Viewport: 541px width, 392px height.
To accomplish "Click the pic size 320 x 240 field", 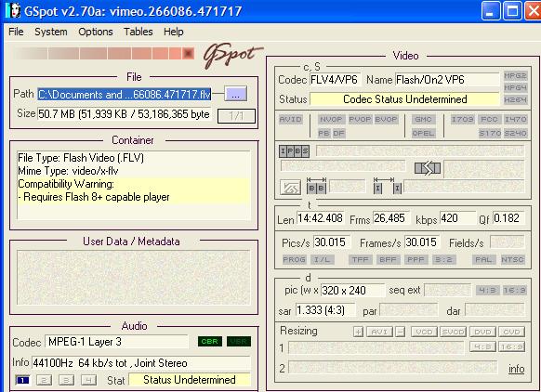I will tap(352, 291).
